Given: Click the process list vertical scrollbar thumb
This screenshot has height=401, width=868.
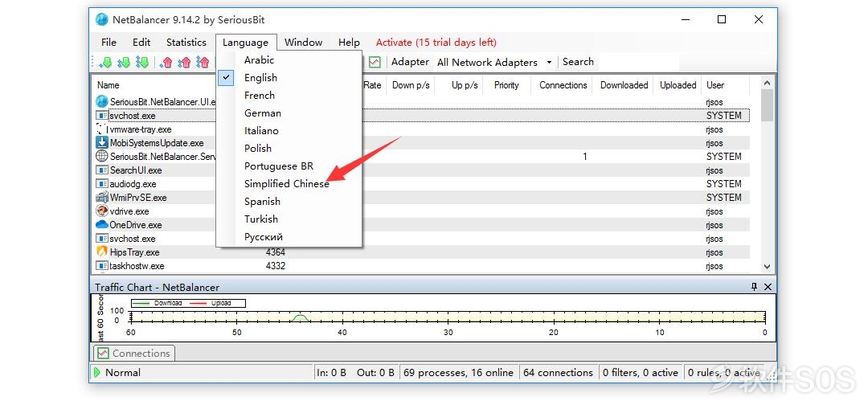Looking at the screenshot, I should [767, 104].
